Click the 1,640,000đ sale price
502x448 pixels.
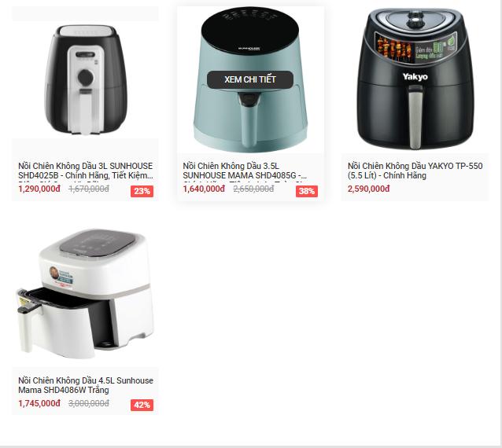pyautogui.click(x=204, y=189)
